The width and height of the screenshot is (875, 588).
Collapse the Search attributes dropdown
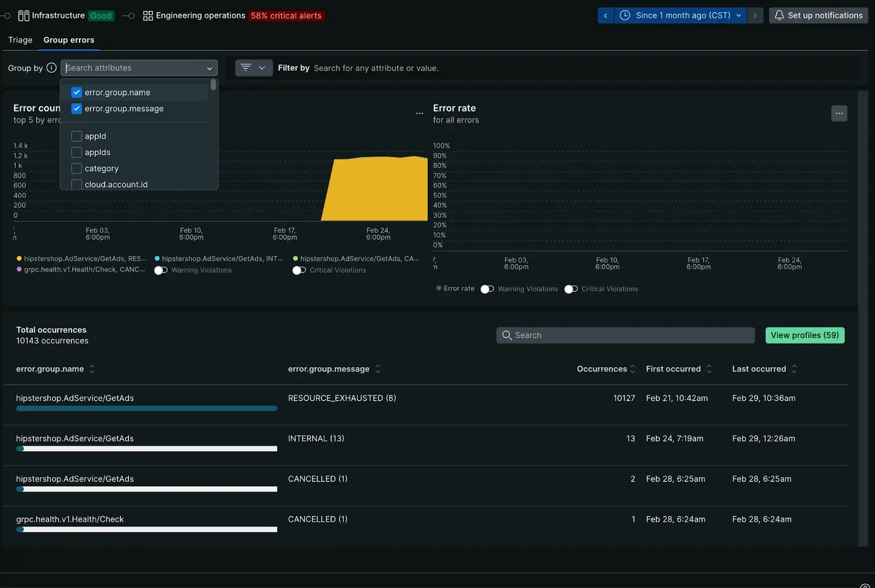click(209, 68)
